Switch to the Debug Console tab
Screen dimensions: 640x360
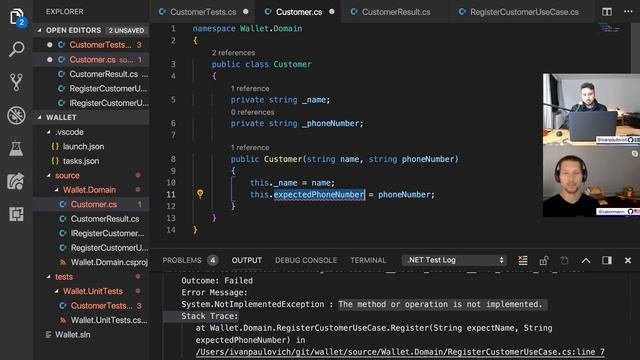pyautogui.click(x=306, y=260)
